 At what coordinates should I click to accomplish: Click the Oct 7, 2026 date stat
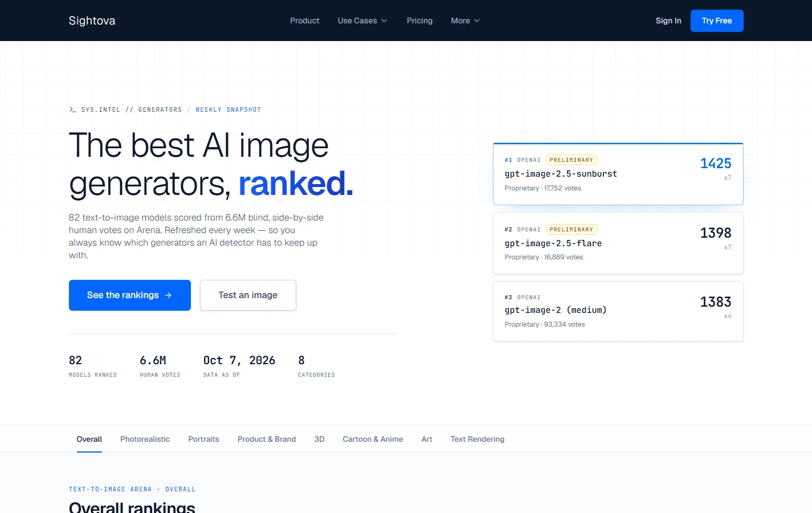[x=239, y=366]
